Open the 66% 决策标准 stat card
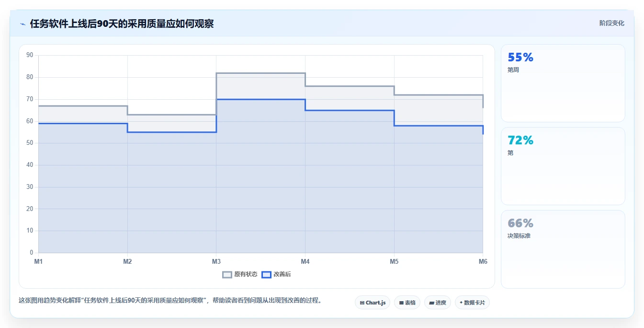The image size is (644, 328). (563, 249)
